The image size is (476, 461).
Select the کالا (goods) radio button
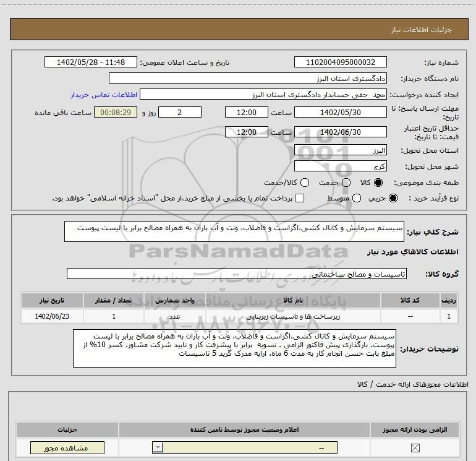(x=378, y=183)
